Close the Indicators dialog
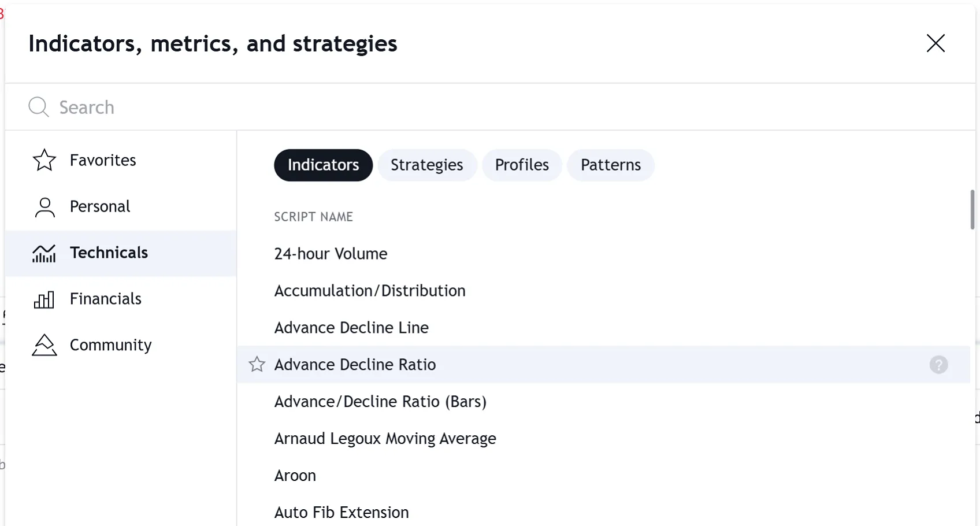 click(x=936, y=43)
